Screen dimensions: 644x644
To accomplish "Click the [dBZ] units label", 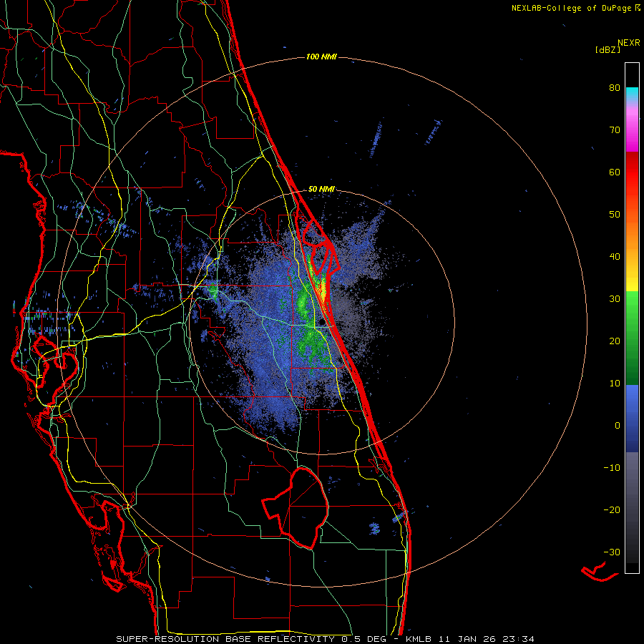I will point(608,50).
